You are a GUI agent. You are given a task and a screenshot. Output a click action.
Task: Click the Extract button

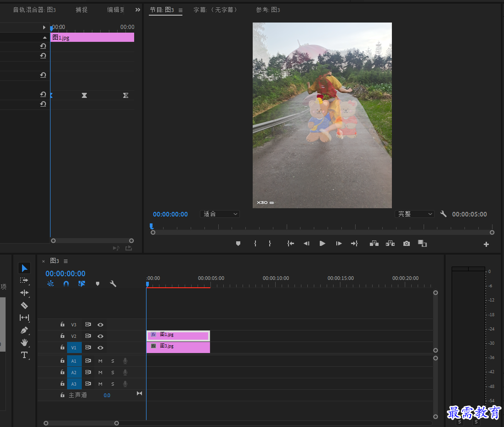pyautogui.click(x=390, y=244)
